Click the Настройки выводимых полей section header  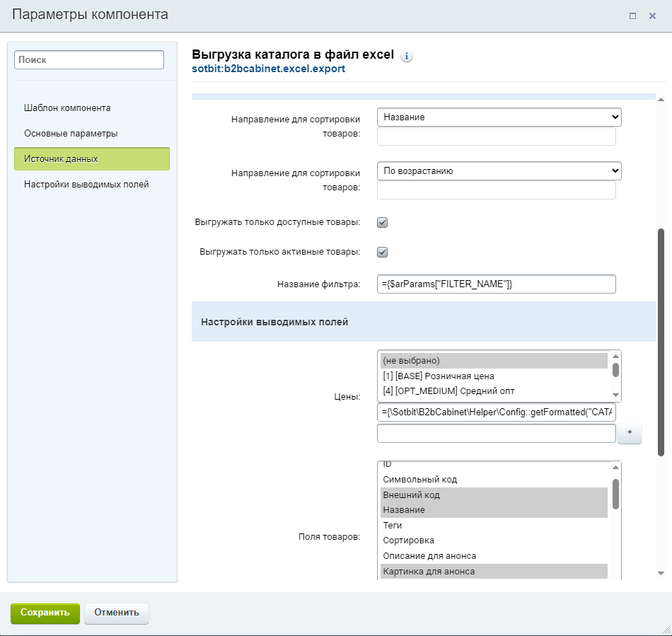pos(424,322)
